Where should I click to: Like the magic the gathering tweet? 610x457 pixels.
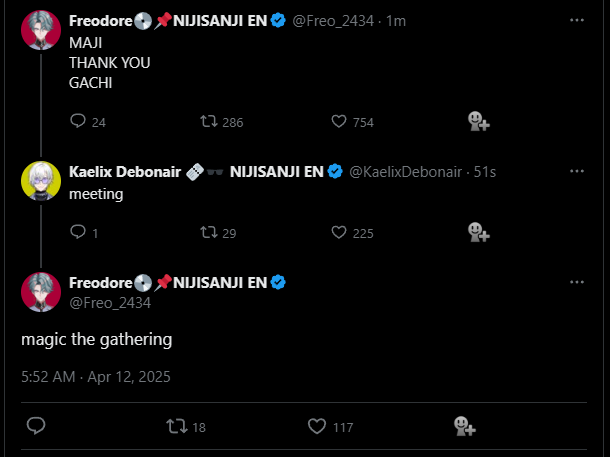coord(317,426)
